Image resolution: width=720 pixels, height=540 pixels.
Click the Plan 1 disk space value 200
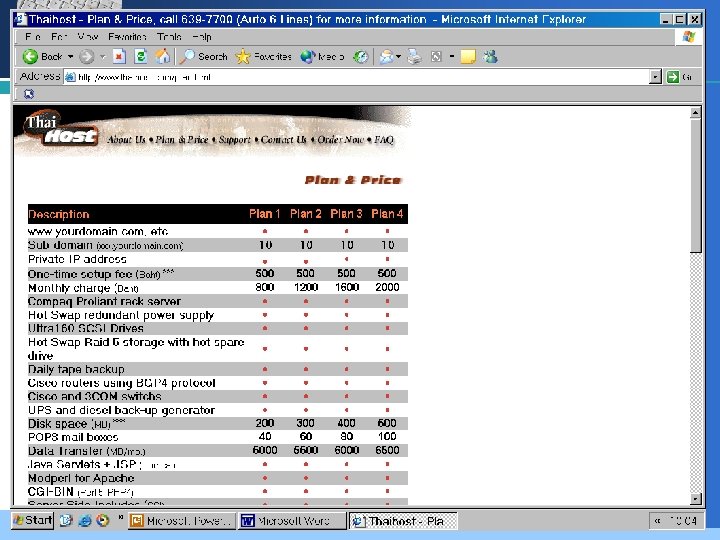pos(265,423)
